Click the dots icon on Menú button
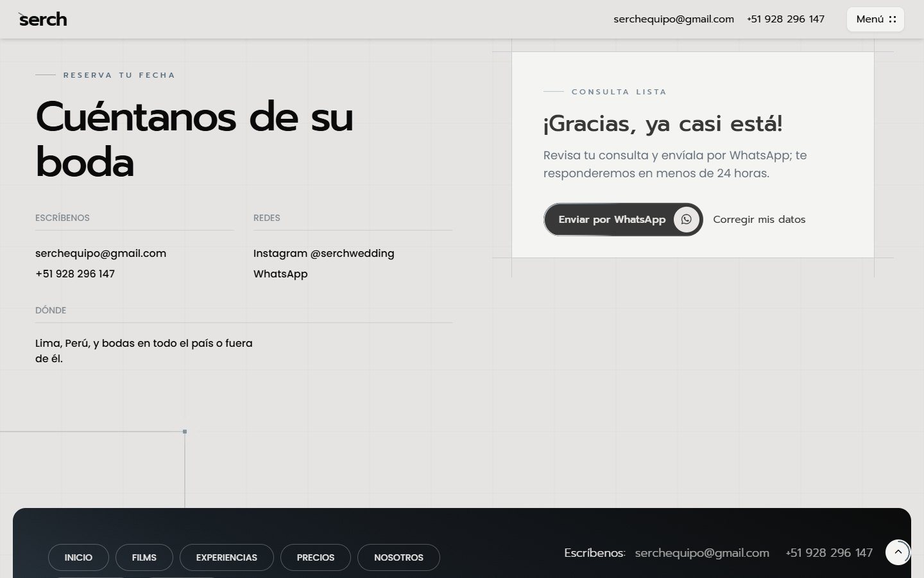The image size is (924, 578). tap(893, 19)
